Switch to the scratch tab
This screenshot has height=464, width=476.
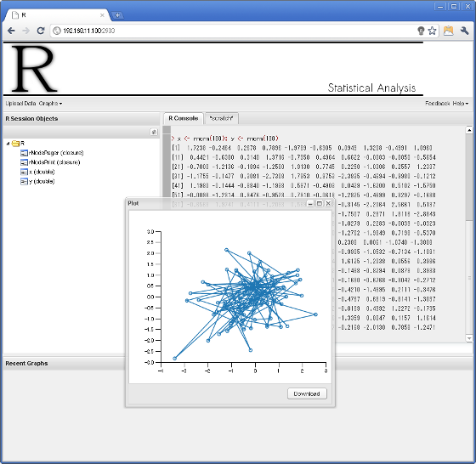pos(221,118)
